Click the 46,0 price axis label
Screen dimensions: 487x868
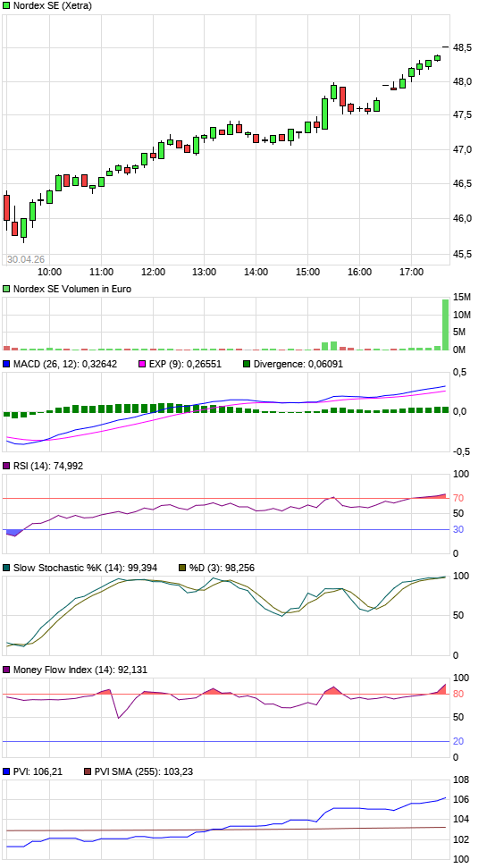coord(463,218)
